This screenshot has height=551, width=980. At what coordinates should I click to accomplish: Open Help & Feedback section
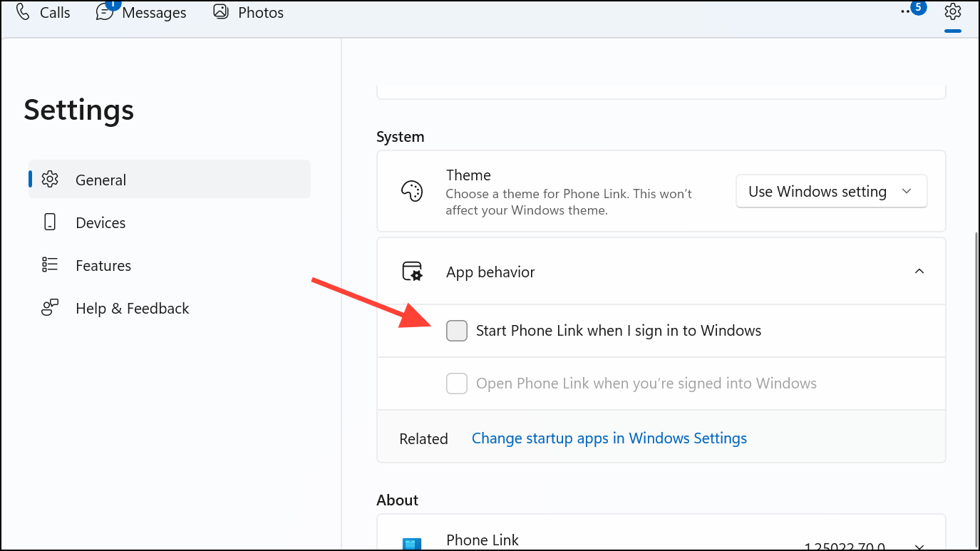(170, 308)
